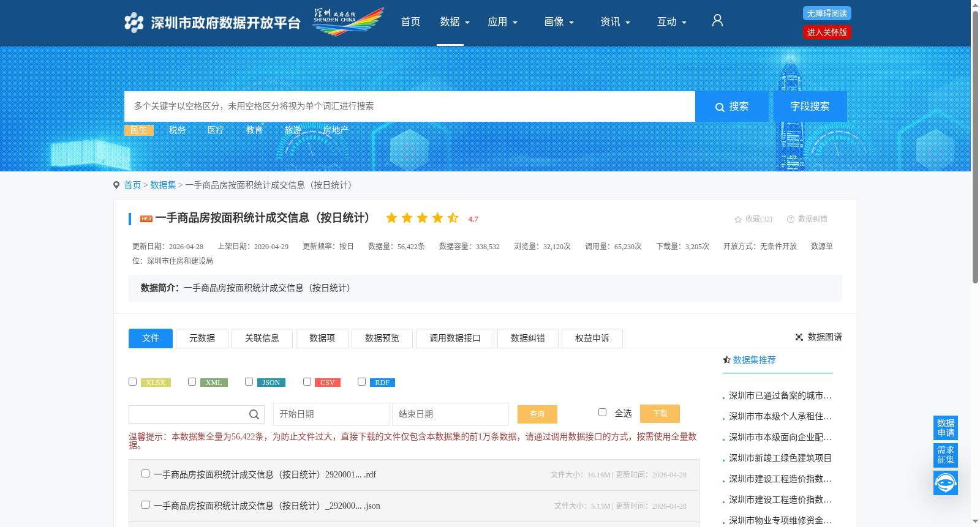Switch to the 权益申诉 tab

pyautogui.click(x=592, y=338)
